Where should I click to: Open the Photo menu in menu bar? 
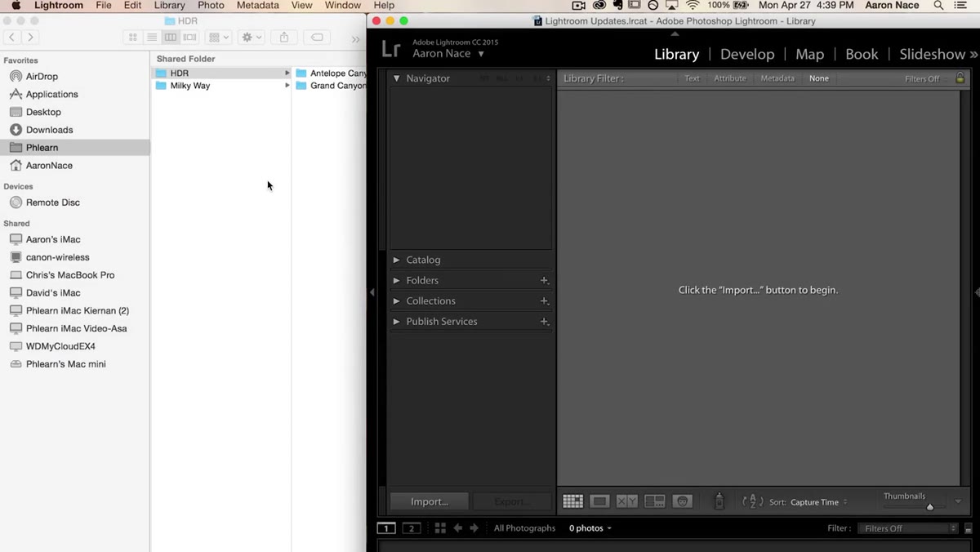[211, 6]
